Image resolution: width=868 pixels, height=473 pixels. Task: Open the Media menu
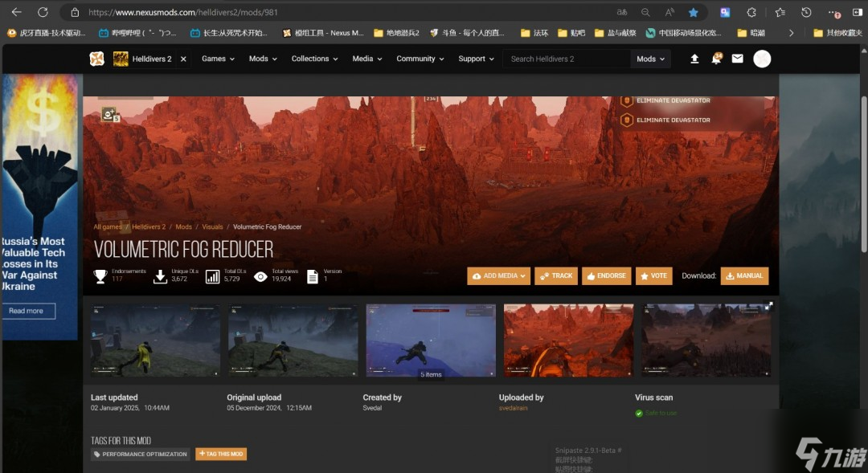pyautogui.click(x=367, y=59)
